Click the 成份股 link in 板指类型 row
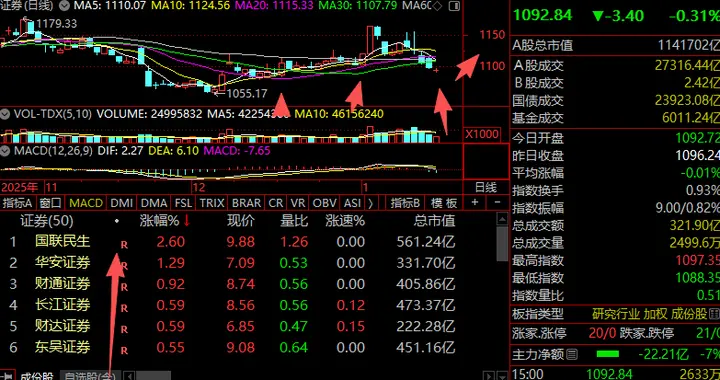 pos(689,314)
